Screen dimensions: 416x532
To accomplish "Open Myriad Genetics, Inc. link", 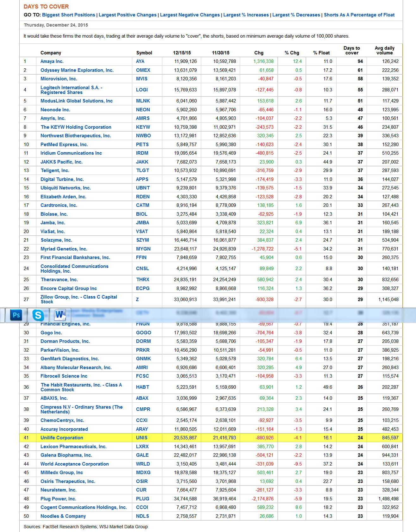I will (64, 249).
